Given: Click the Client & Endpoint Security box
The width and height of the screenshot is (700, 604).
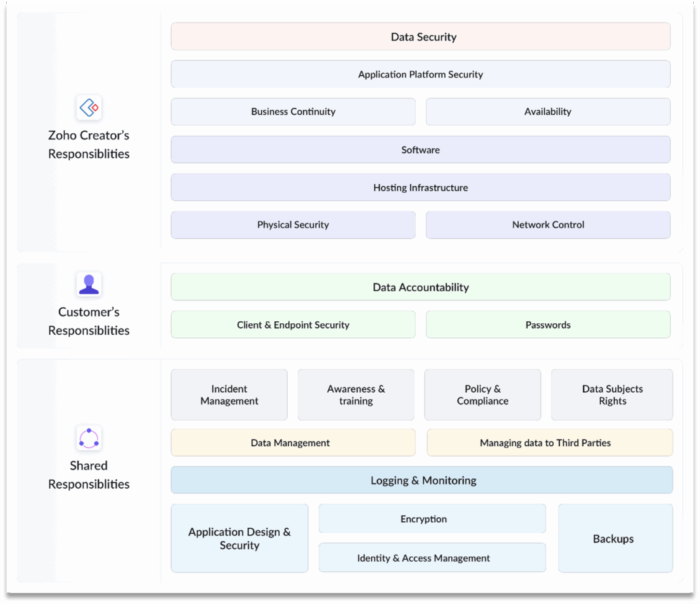Looking at the screenshot, I should (x=293, y=325).
